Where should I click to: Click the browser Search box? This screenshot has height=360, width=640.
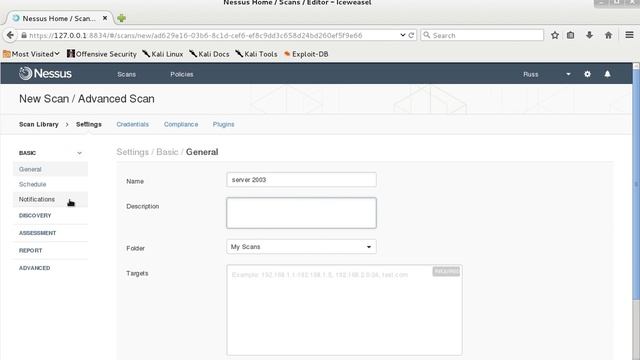pyautogui.click(x=482, y=35)
